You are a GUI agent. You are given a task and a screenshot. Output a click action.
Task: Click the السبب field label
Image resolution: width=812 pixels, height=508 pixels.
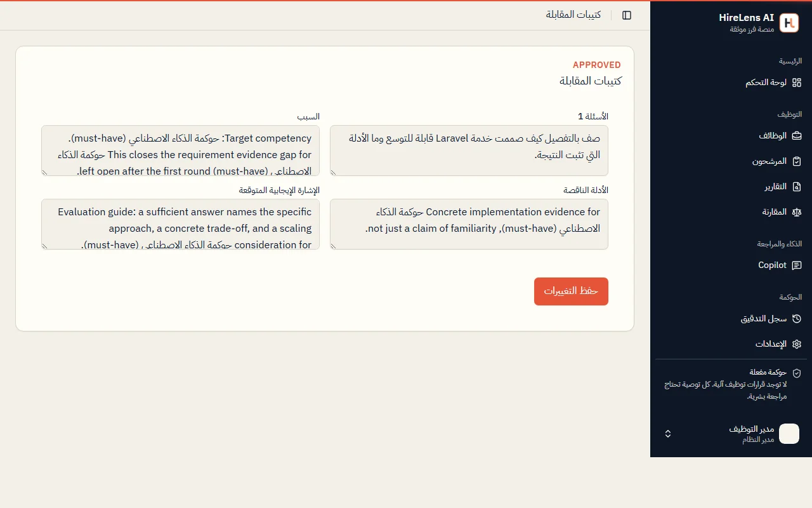coord(308,117)
